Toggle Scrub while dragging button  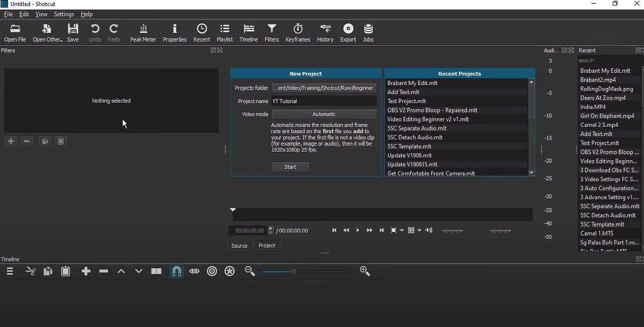[194, 271]
